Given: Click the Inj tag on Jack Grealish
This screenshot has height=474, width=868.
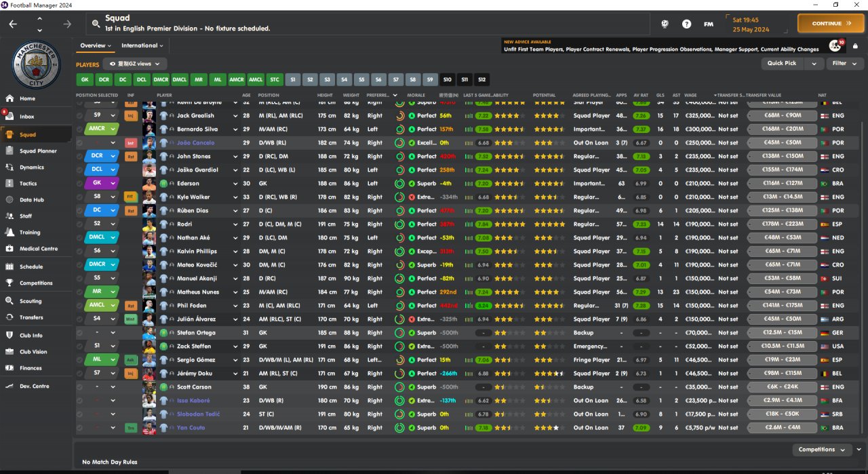Looking at the screenshot, I should tap(131, 115).
